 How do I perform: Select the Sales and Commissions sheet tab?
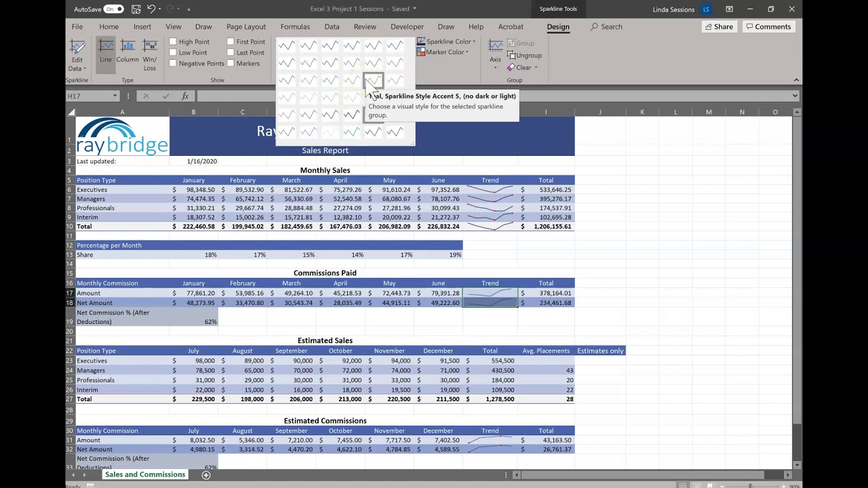[x=144, y=475]
